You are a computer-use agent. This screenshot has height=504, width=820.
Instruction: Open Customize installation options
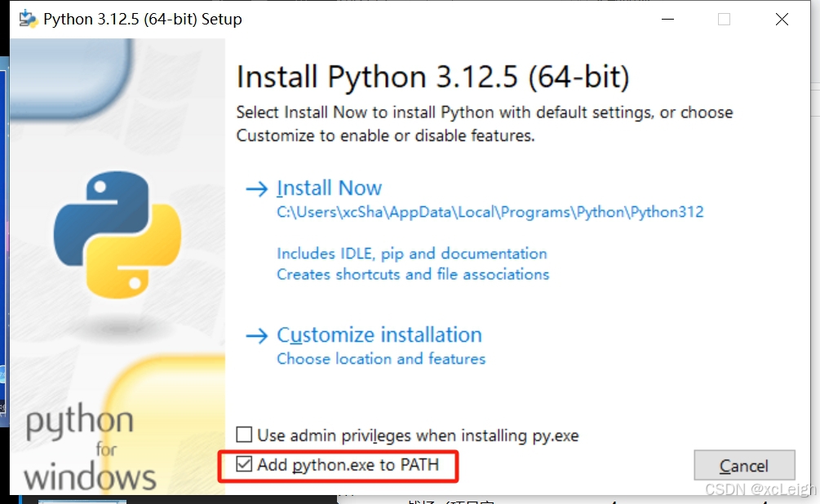(379, 335)
